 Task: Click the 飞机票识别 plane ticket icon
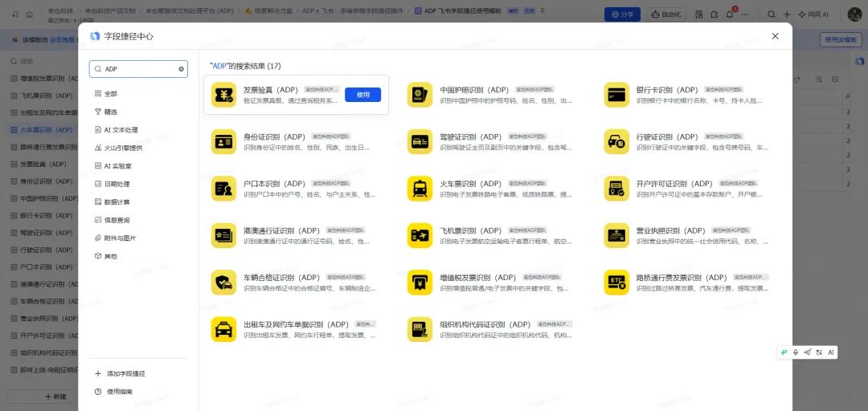click(x=420, y=236)
